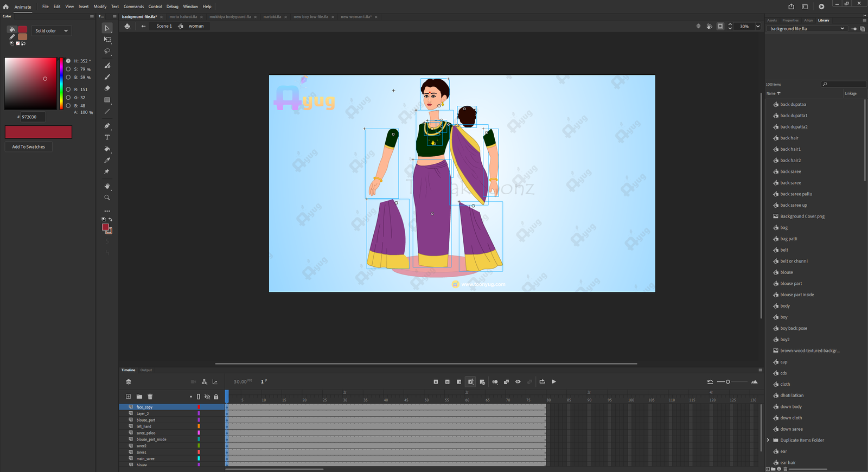
Task: Open the Modify menu
Action: pos(100,7)
